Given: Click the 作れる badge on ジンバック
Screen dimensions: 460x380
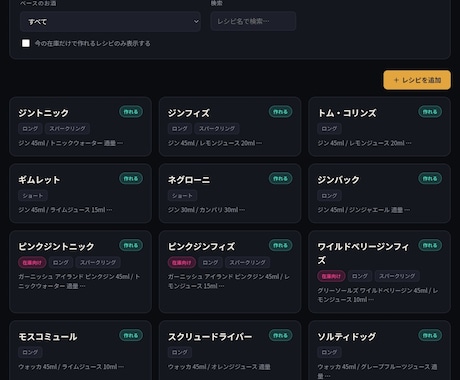Looking at the screenshot, I should (430, 179).
